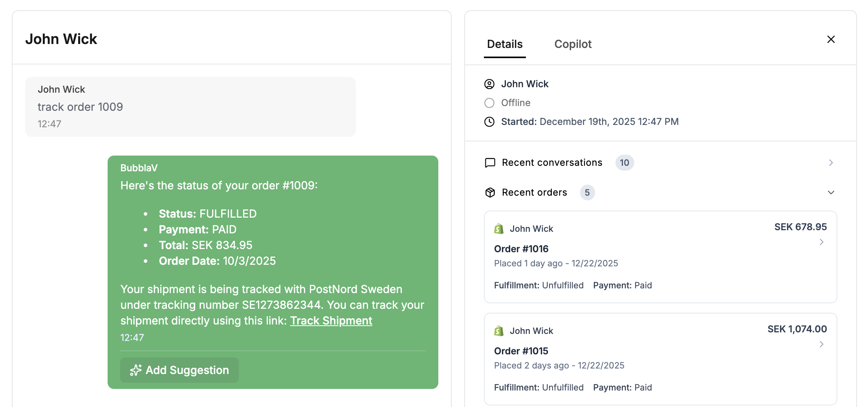Open the Track Shipment link
868x407 pixels.
(331, 321)
